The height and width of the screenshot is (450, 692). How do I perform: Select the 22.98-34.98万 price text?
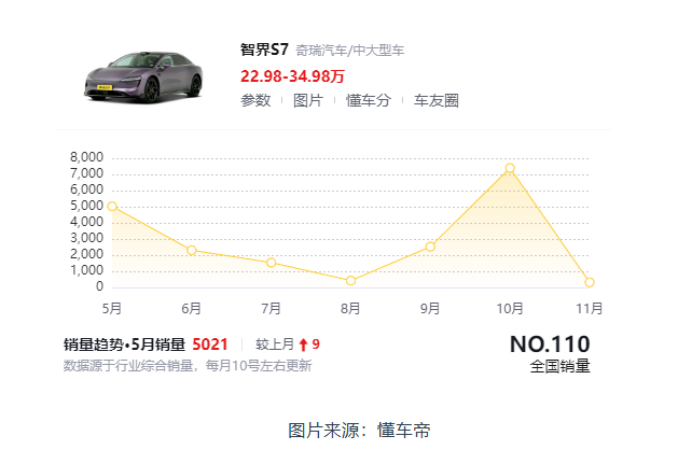(292, 76)
